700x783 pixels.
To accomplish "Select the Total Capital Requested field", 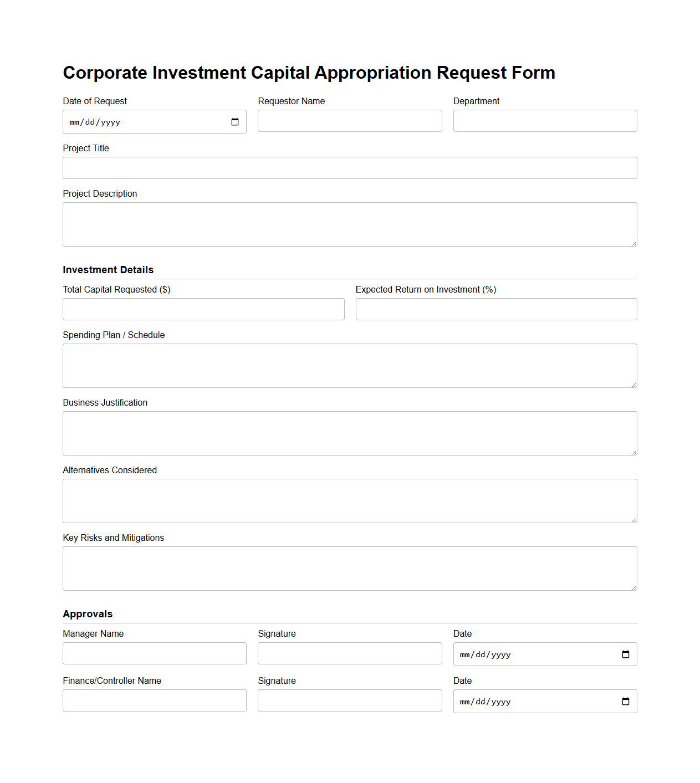I will 203,309.
